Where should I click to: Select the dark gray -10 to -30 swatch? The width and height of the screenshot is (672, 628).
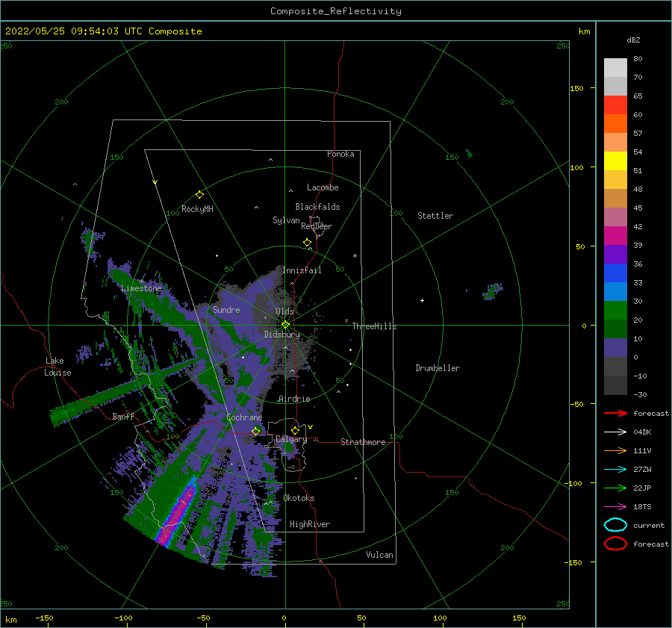pos(615,385)
